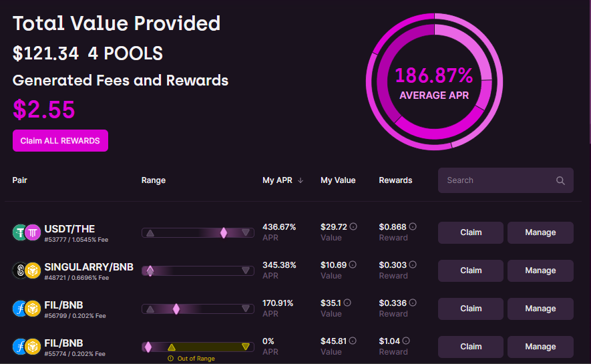Open info icon next to $29.72 value
This screenshot has width=591, height=364.
(353, 226)
